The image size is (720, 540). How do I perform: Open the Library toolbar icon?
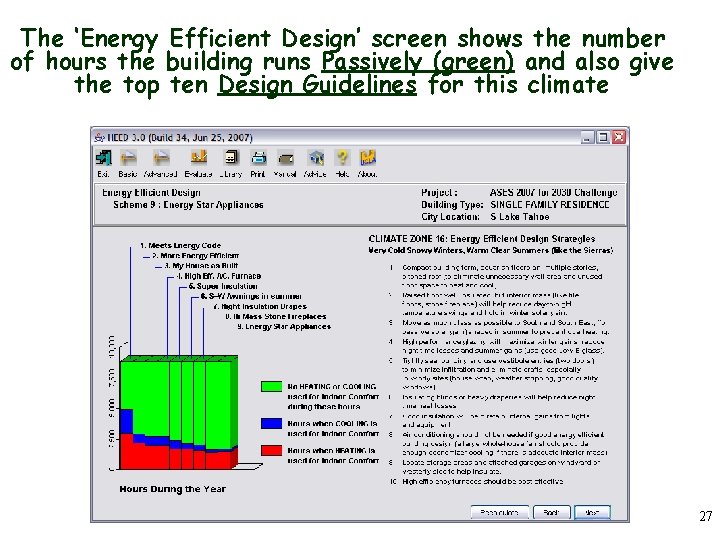click(x=231, y=158)
